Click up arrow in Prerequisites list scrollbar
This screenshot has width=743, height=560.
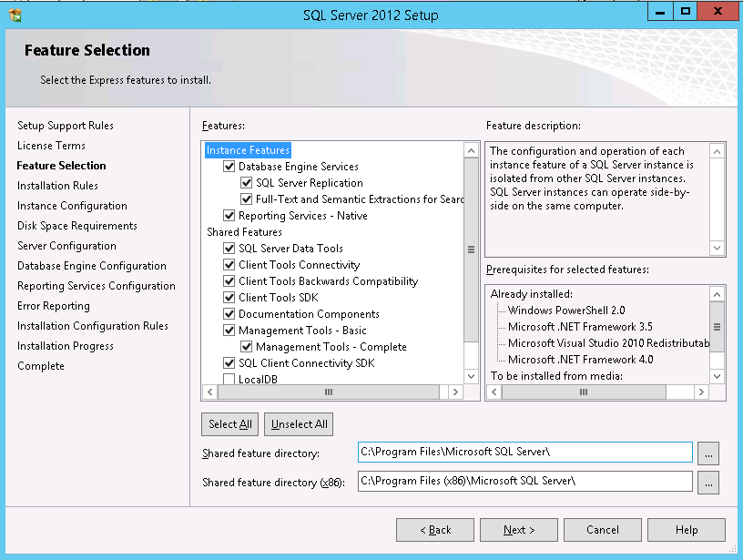pyautogui.click(x=718, y=295)
